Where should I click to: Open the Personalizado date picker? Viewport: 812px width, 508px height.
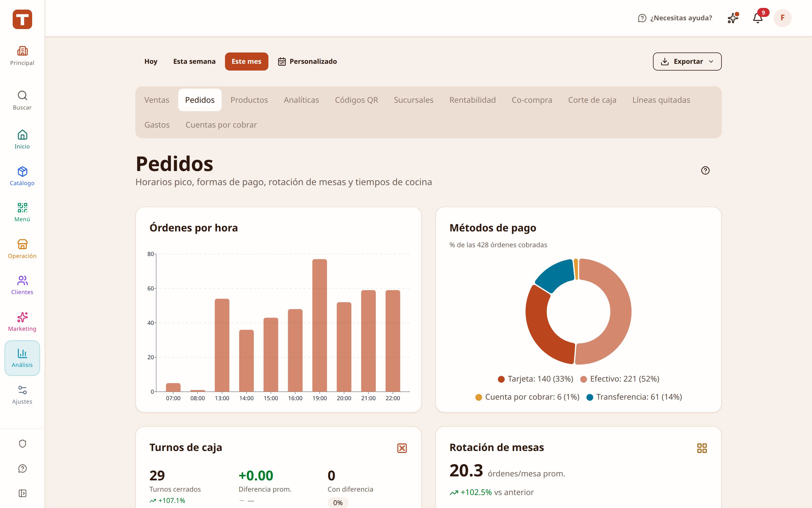point(307,62)
